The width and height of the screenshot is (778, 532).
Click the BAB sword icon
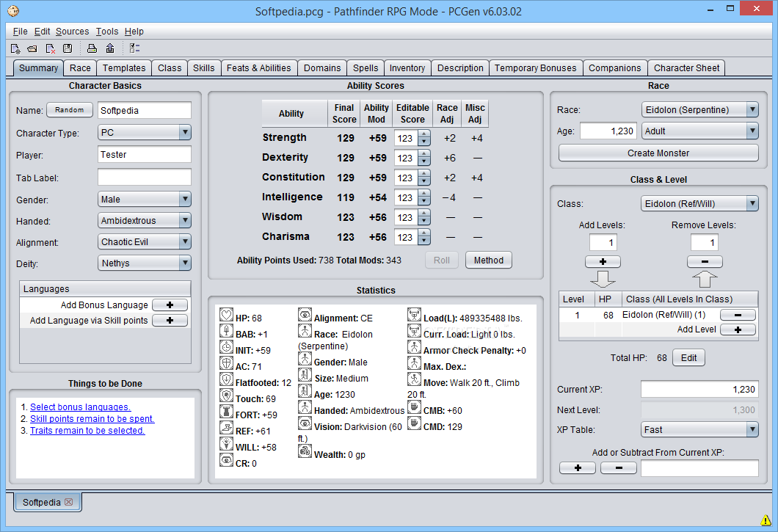tap(226, 331)
